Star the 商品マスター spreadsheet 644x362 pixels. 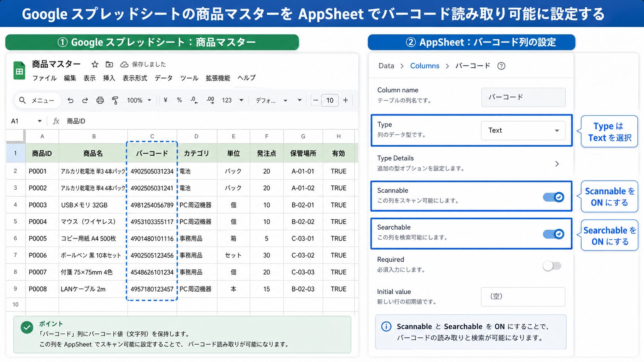95,64
